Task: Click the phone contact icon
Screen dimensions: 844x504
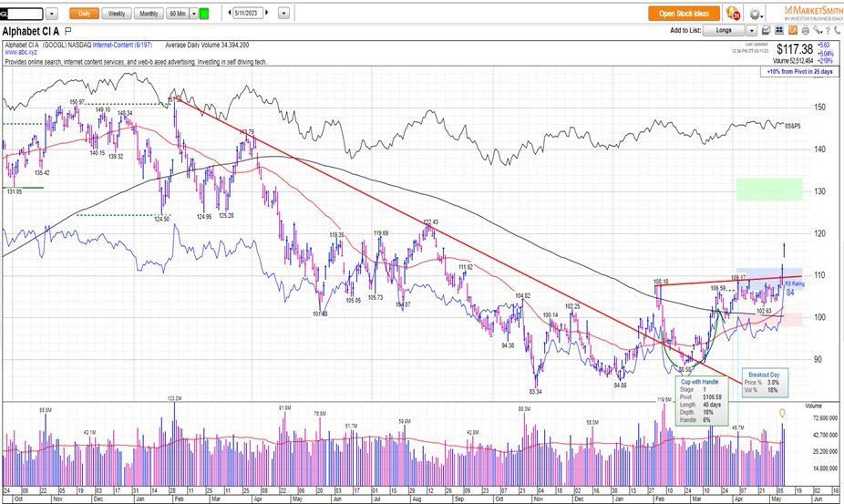Action: [x=837, y=31]
